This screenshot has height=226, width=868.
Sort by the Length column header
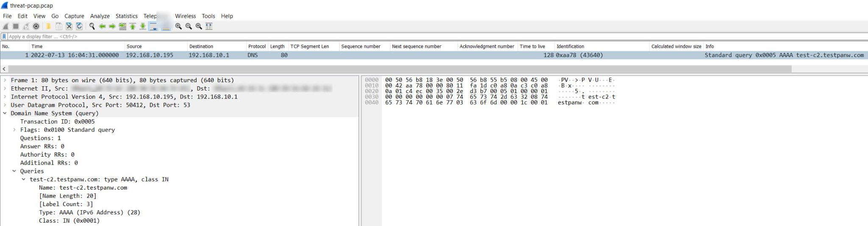[x=278, y=47]
